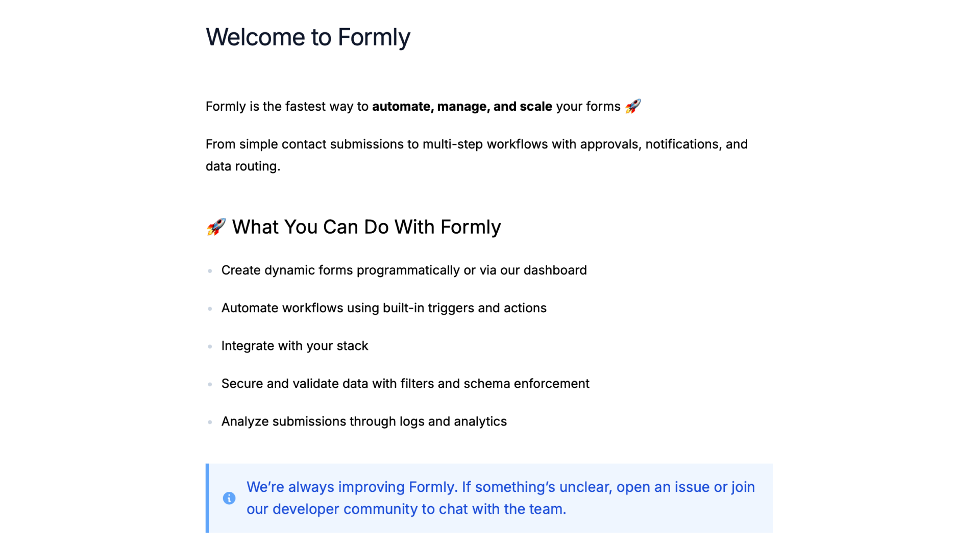This screenshot has height=551, width=980.
Task: Click the "Automate workflows using built-in triggers" item
Action: 384,308
